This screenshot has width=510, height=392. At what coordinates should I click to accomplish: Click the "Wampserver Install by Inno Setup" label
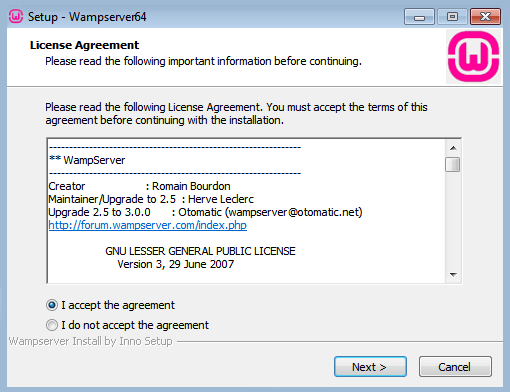91,341
